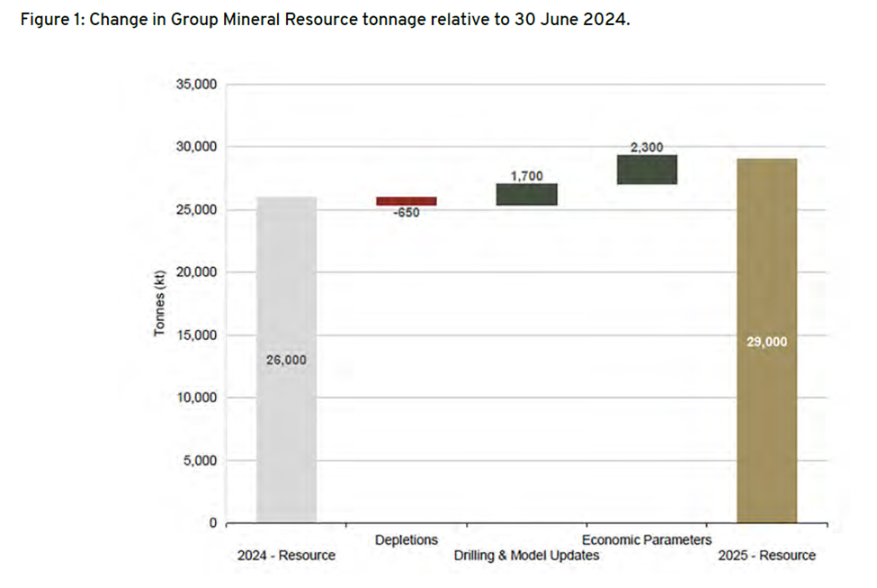This screenshot has width=877, height=588.
Task: Select the 'Economic Parameters' axis label
Action: [646, 540]
